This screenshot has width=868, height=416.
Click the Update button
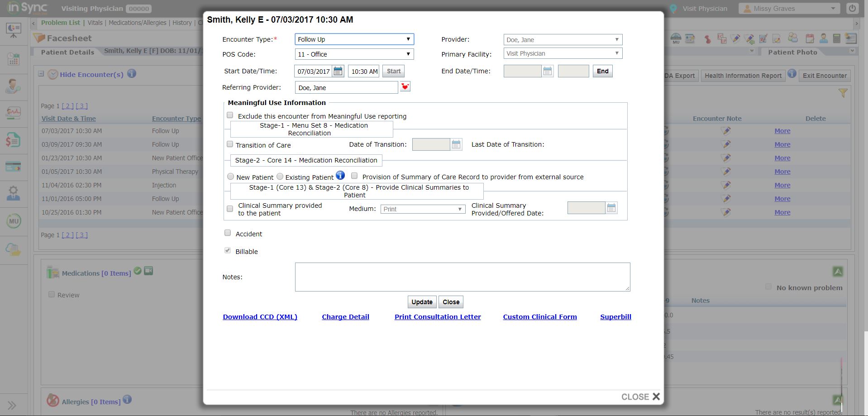pyautogui.click(x=422, y=302)
